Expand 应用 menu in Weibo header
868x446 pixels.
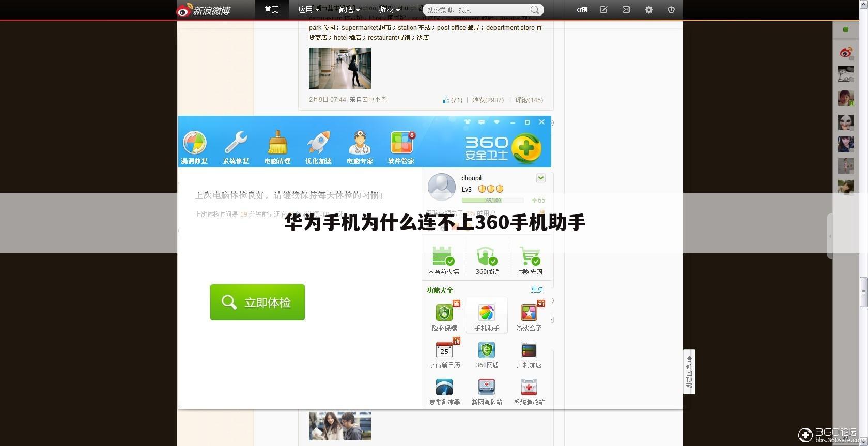308,10
